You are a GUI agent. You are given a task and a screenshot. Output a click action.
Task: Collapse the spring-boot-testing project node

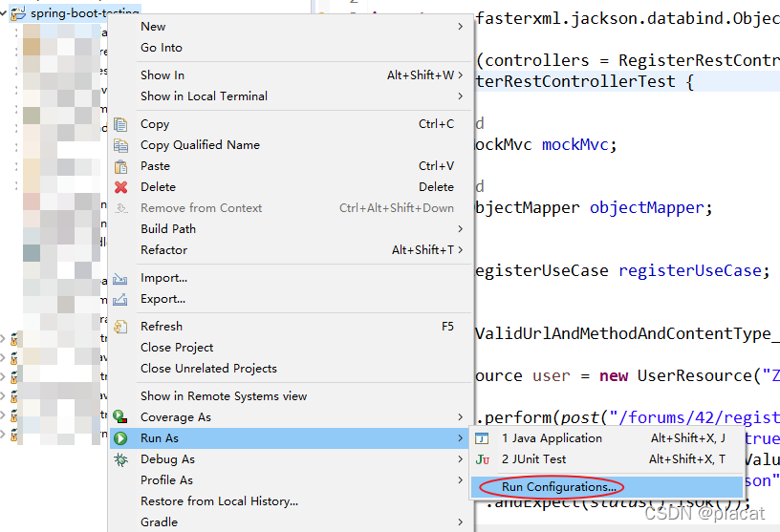(x=4, y=13)
